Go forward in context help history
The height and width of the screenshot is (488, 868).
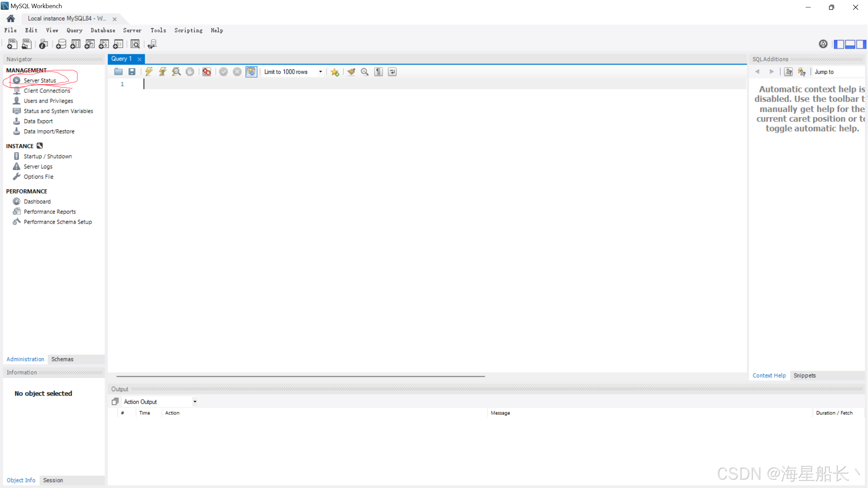click(x=772, y=72)
